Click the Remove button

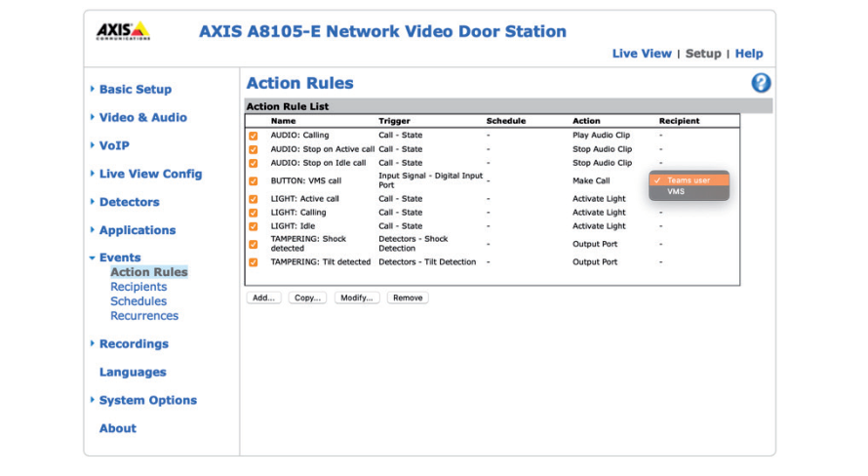(408, 297)
